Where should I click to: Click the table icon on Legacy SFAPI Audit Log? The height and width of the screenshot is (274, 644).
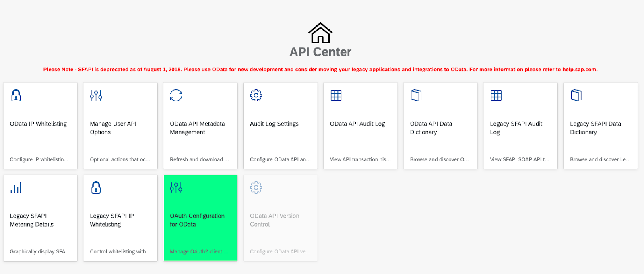[x=496, y=95]
